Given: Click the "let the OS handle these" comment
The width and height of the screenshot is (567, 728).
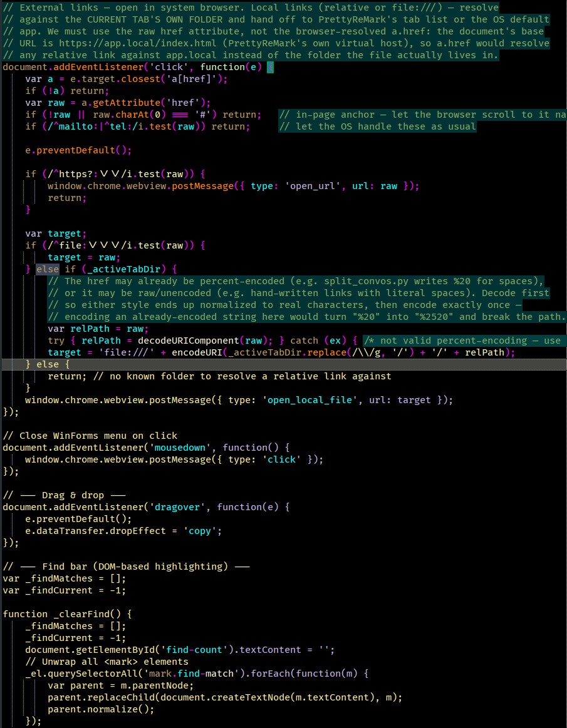Looking at the screenshot, I should click(x=377, y=126).
